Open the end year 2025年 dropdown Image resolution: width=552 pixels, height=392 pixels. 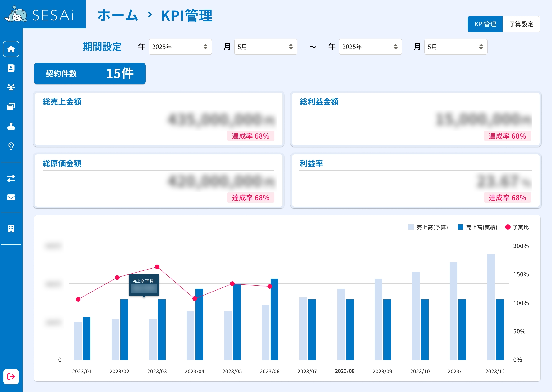(370, 47)
